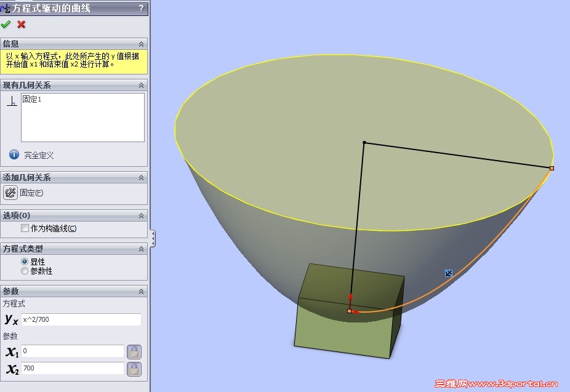Click the x1 start value field

(x=73, y=351)
